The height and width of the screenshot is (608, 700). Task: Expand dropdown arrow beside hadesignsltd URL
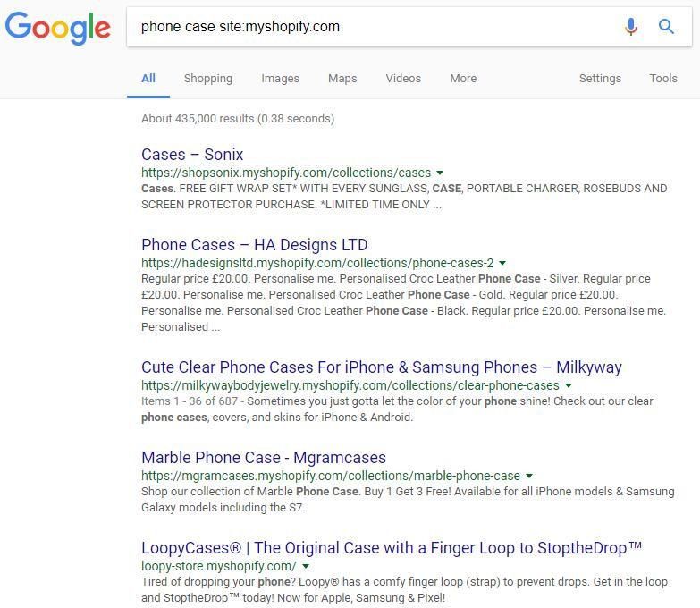click(502, 263)
